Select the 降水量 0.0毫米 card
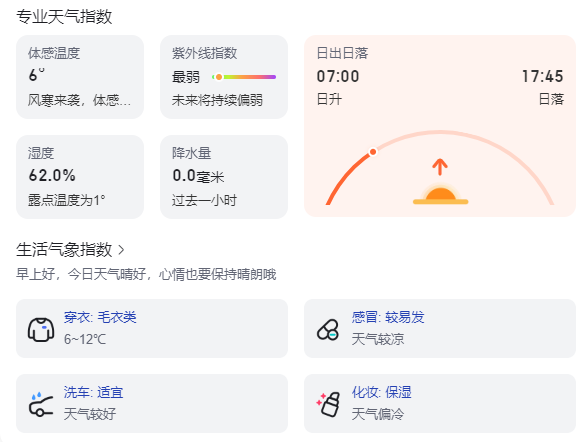 pos(224,177)
